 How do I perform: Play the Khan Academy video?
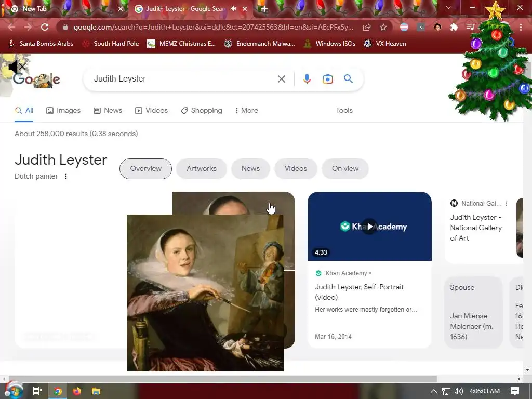pos(369,227)
